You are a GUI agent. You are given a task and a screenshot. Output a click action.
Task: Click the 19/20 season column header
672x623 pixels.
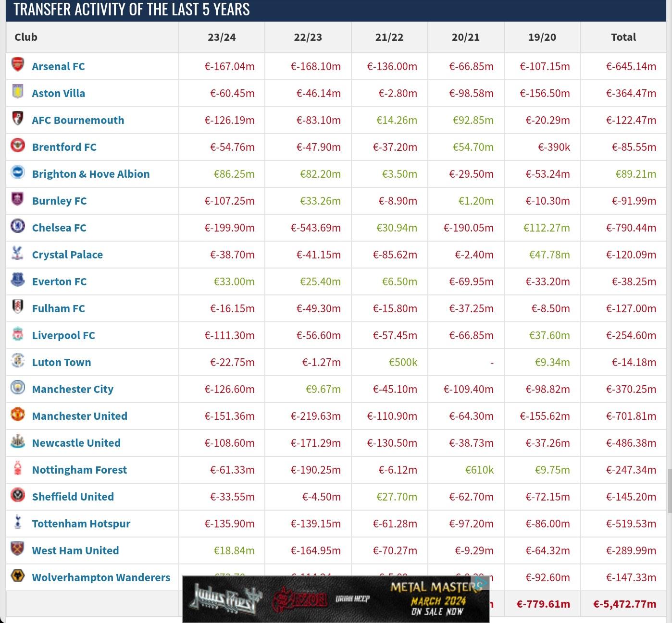(x=542, y=37)
